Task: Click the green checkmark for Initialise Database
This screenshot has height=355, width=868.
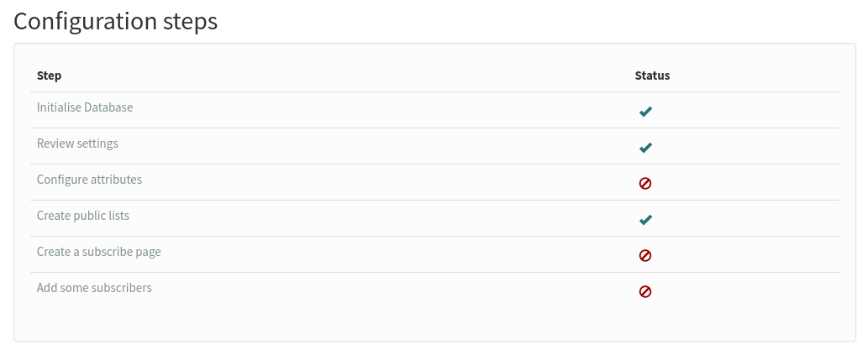Action: coord(645,112)
